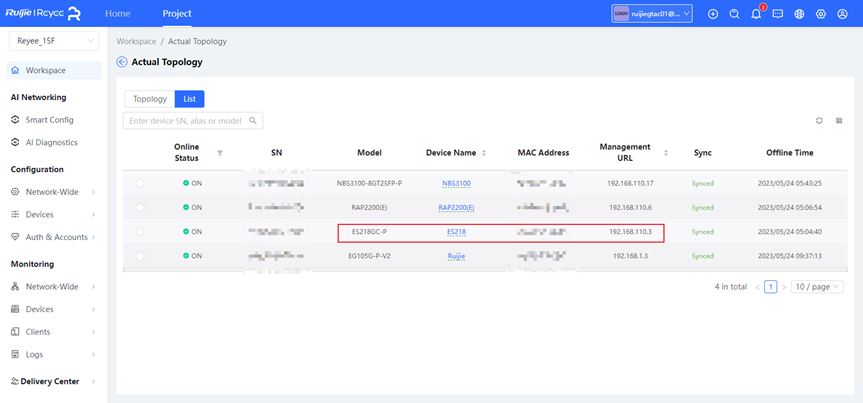863x403 pixels.
Task: Open AI Diagnostics menu item
Action: click(x=52, y=142)
